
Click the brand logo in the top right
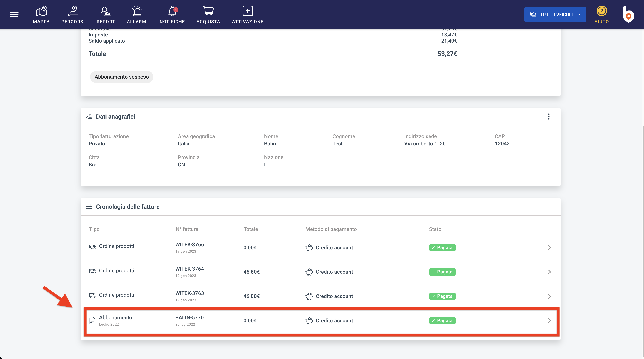coord(628,15)
